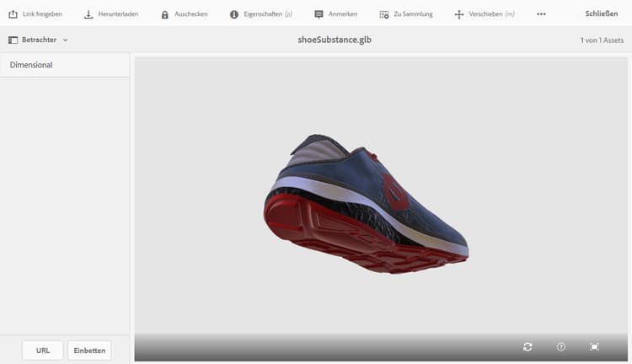Viewport: 632px width, 364px height.
Task: Click the Auschecken lock icon
Action: (x=165, y=14)
